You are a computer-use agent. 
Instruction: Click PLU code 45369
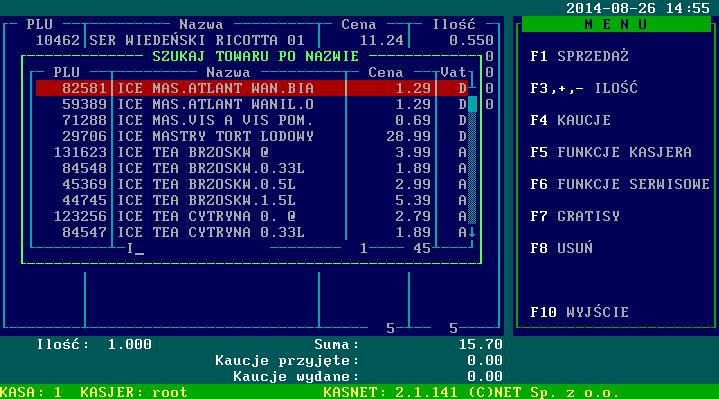84,184
